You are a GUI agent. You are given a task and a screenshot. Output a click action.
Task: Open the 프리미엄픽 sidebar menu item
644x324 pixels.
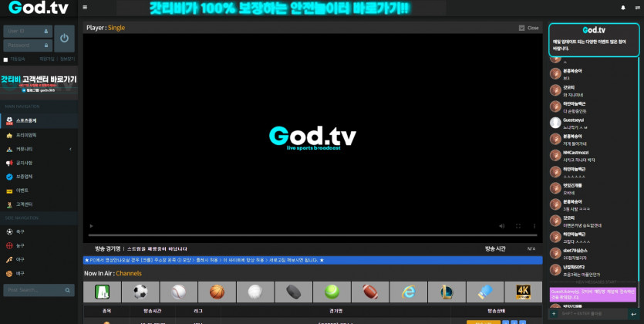click(39, 135)
